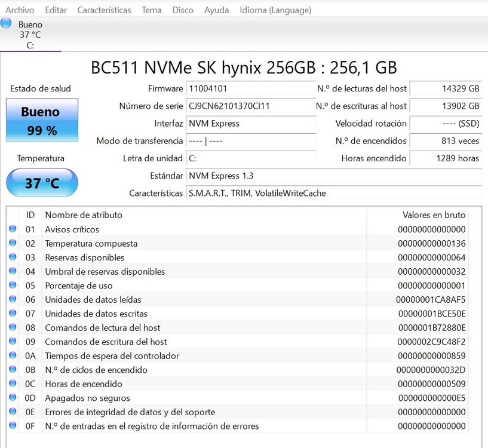The width and height of the screenshot is (488, 448).
Task: Click raw value 000000000000E5
Action: pos(432,398)
